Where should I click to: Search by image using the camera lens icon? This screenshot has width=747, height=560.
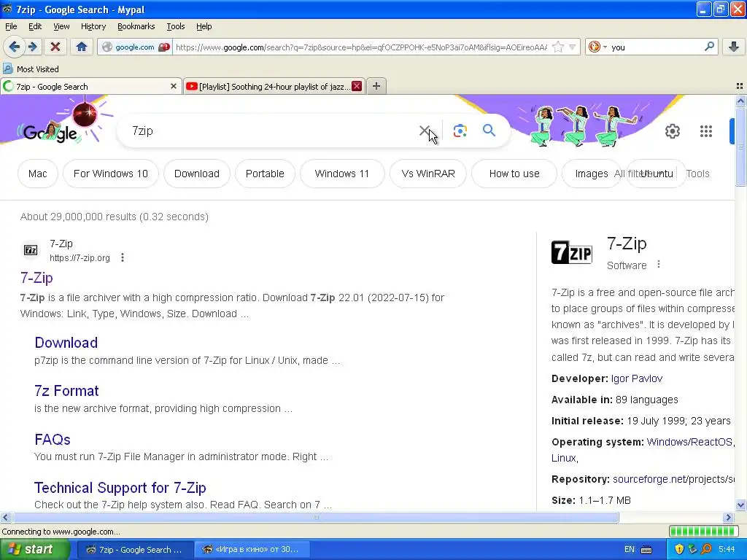[x=460, y=131]
